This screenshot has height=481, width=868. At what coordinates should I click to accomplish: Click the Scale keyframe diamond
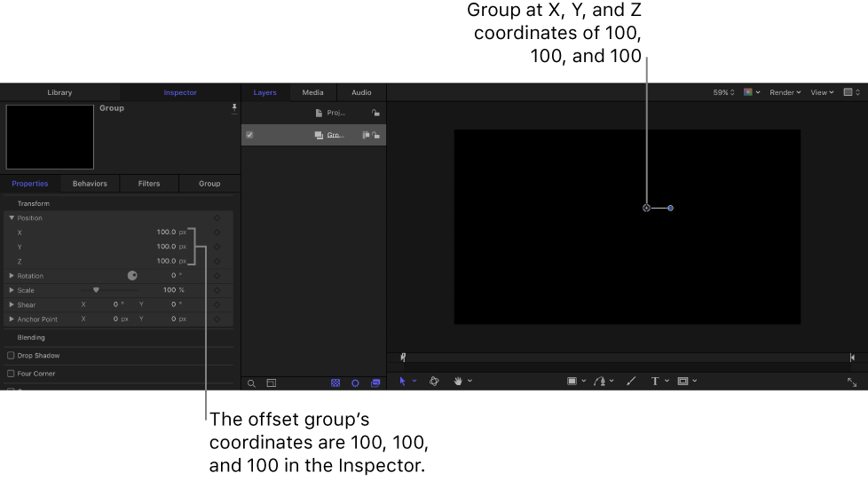pos(217,290)
